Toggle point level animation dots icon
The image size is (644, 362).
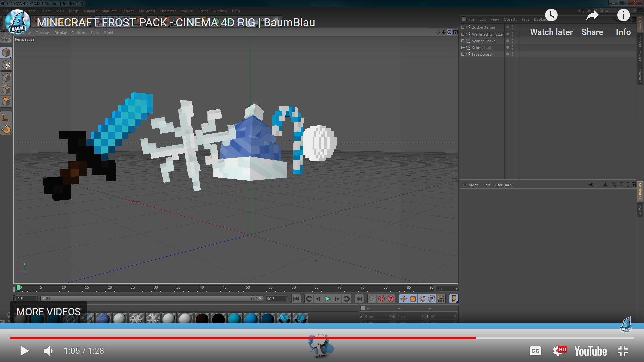click(x=441, y=299)
